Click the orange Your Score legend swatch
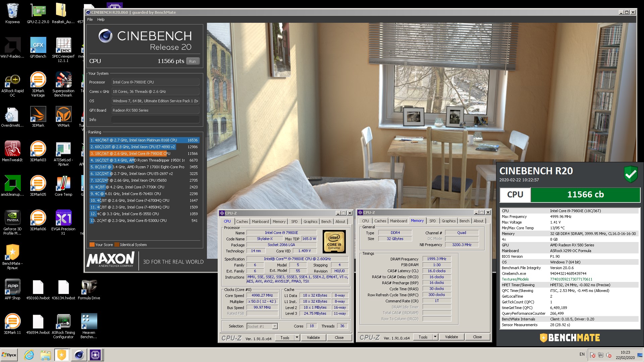Image resolution: width=644 pixels, height=362 pixels. (x=92, y=245)
